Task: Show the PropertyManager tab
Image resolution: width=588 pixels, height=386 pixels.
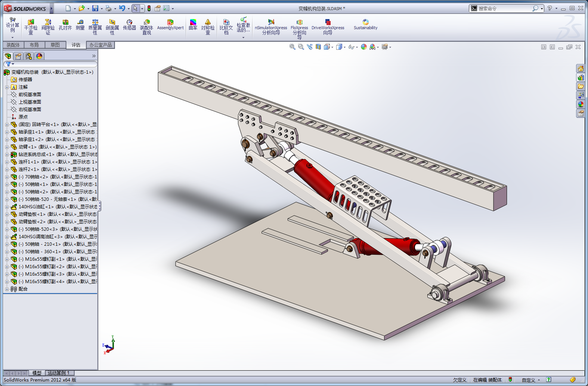Action: [x=18, y=56]
